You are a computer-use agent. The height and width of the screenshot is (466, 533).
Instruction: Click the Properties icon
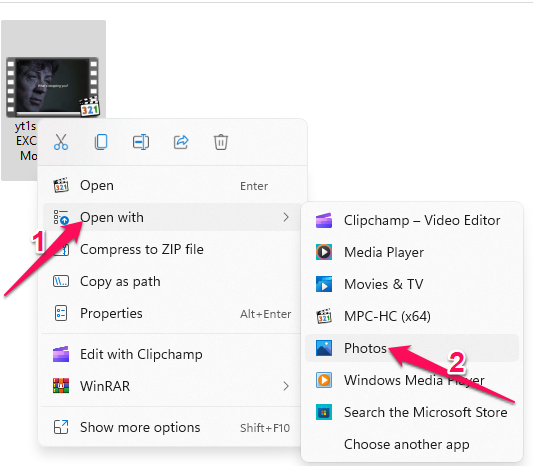(61, 313)
